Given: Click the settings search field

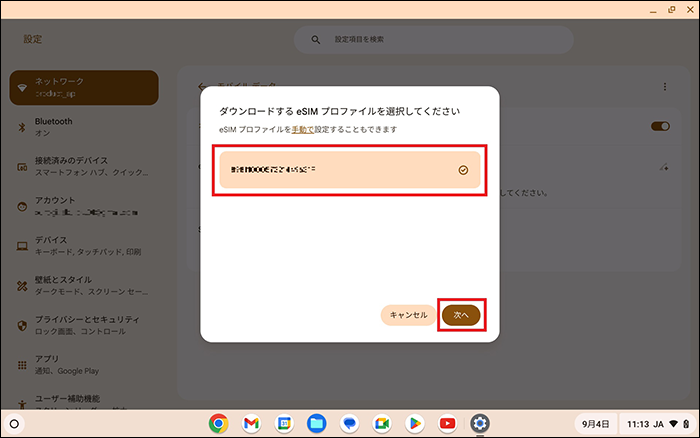Looking at the screenshot, I should click(x=433, y=40).
